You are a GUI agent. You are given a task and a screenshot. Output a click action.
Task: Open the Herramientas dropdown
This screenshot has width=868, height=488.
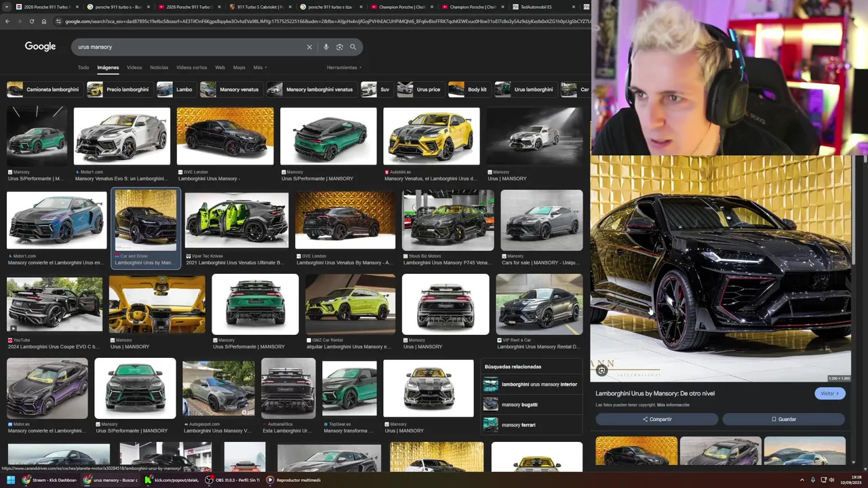344,67
